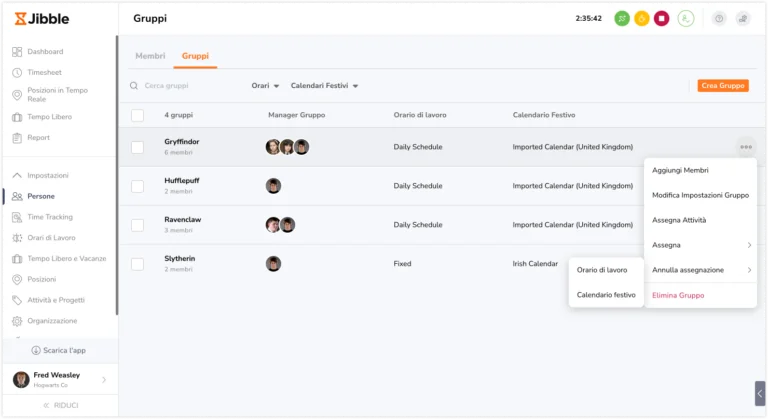Click the Irish Calendar cell
Viewport: 768px width, 419px height.
535,264
